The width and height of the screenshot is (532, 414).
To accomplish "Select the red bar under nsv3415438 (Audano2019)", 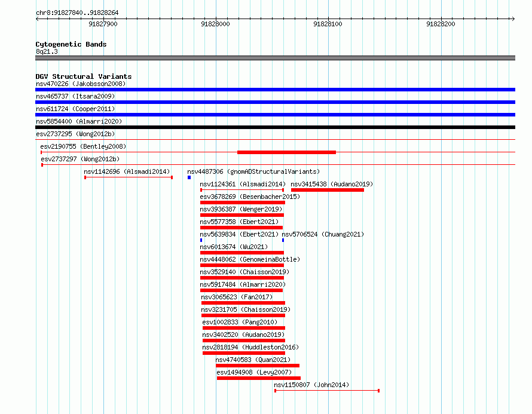I will pos(328,190).
